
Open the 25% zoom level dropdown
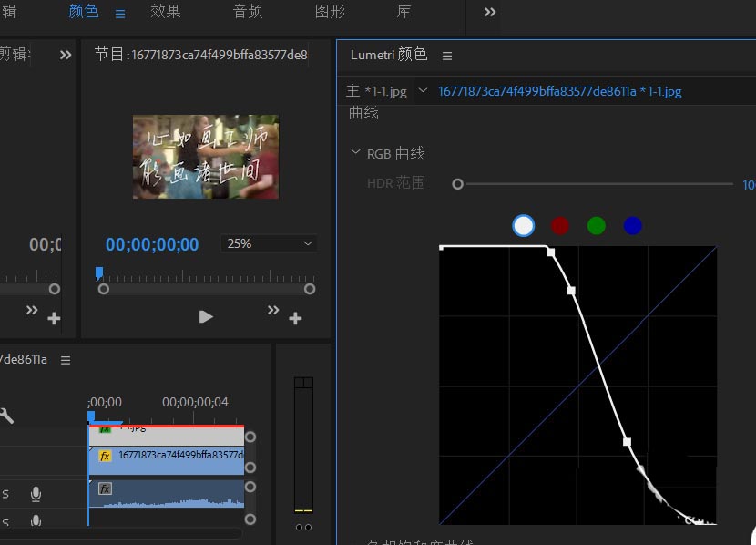coord(269,243)
